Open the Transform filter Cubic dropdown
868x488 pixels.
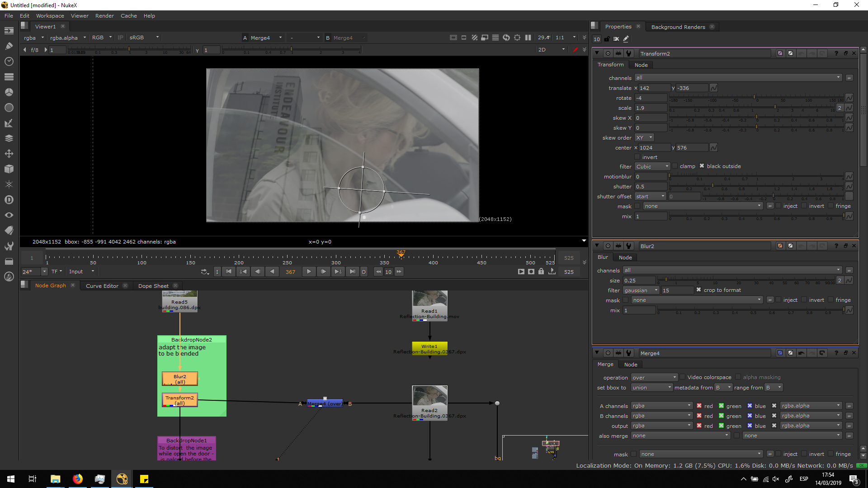tap(652, 167)
